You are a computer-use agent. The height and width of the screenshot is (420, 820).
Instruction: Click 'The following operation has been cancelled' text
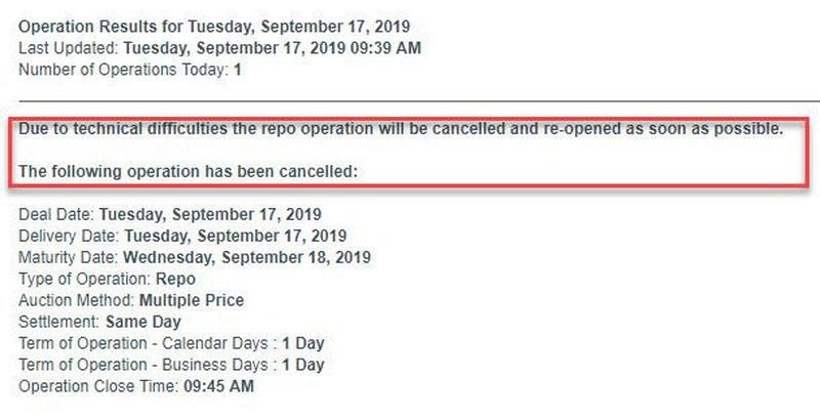[x=188, y=171]
